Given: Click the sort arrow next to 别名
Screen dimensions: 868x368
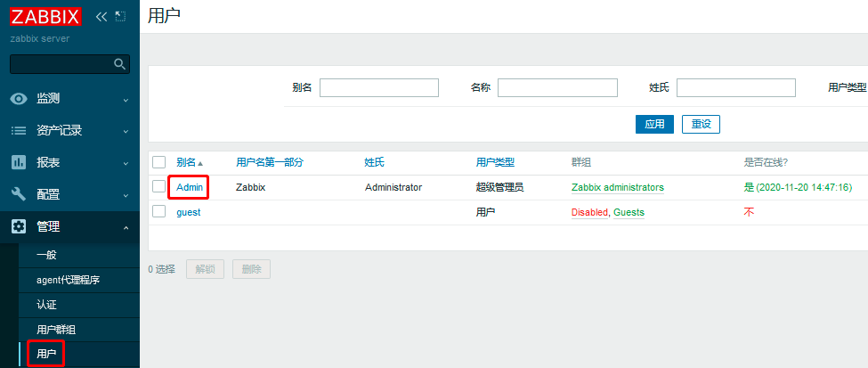Looking at the screenshot, I should 200,163.
